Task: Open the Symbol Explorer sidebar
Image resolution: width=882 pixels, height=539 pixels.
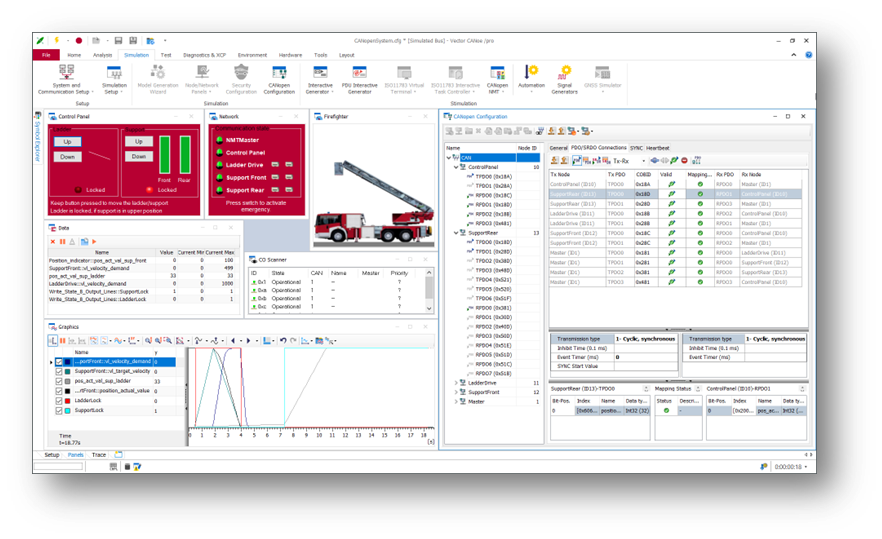Action: (38, 137)
